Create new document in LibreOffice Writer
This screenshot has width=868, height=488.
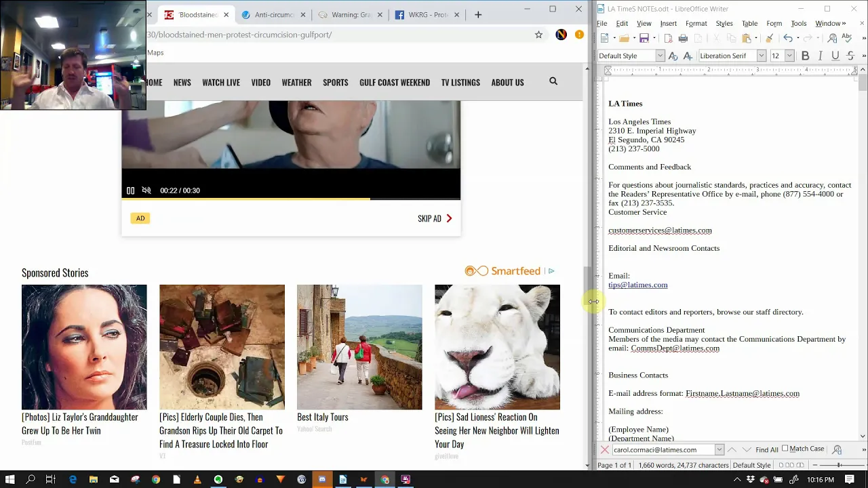tap(604, 39)
